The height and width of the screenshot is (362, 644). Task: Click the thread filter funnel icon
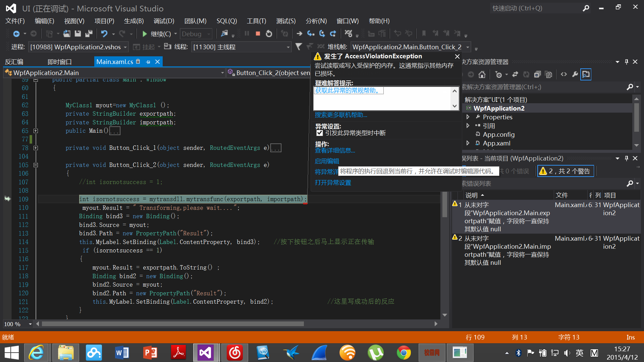(x=299, y=47)
